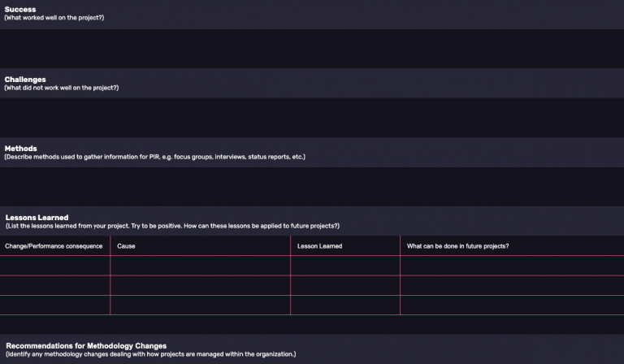
Task: Click the empty Challenges answer area
Action: [x=312, y=116]
